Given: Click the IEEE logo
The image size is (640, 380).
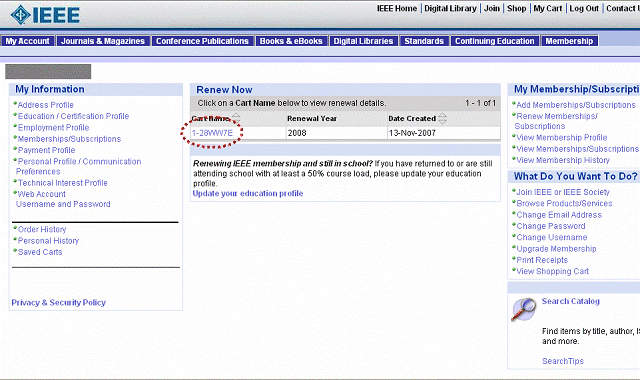Looking at the screenshot, I should [x=45, y=15].
